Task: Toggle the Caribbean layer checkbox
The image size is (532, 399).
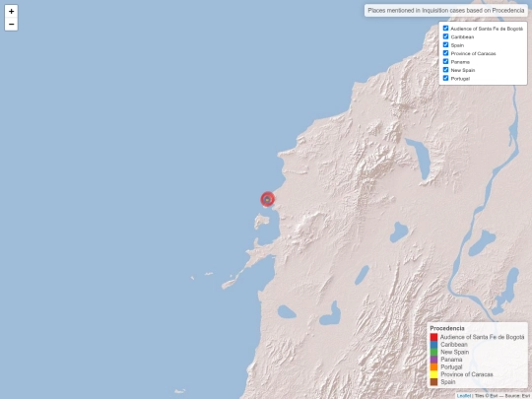Action: pos(446,36)
